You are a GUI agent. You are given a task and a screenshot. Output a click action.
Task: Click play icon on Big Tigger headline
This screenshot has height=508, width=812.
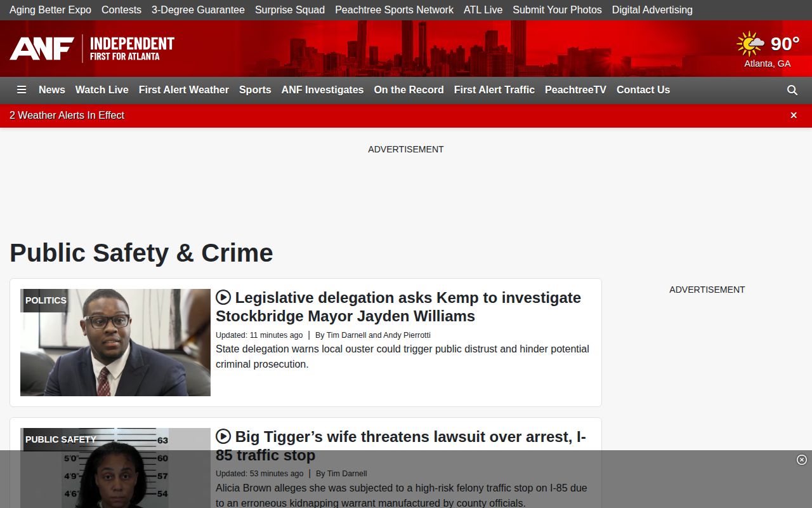(x=223, y=436)
